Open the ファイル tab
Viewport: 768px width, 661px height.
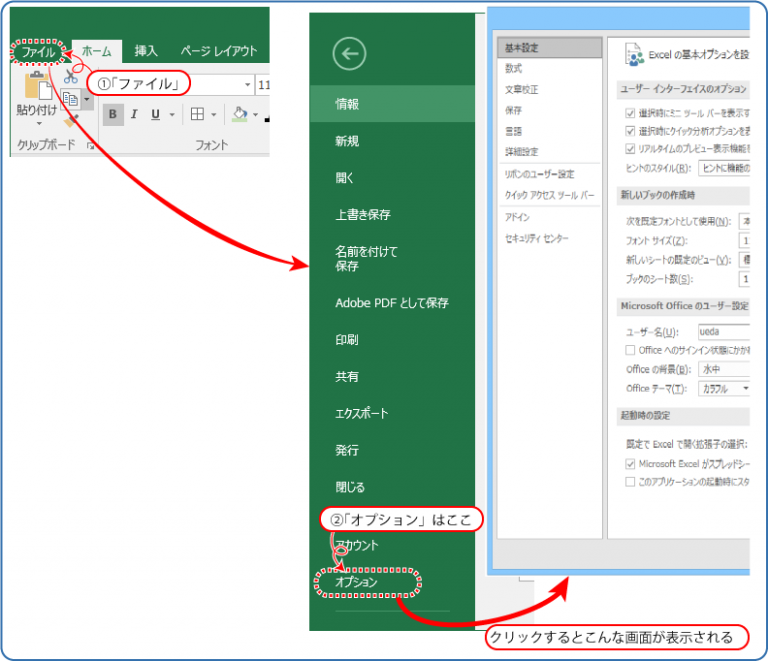pyautogui.click(x=38, y=51)
